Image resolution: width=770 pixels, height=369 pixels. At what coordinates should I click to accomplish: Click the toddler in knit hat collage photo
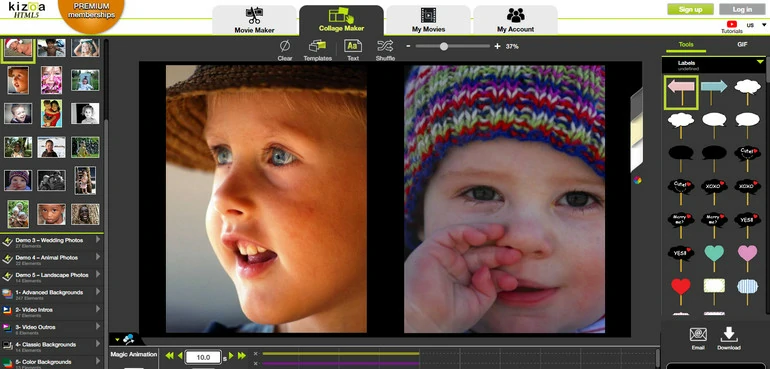tap(504, 199)
